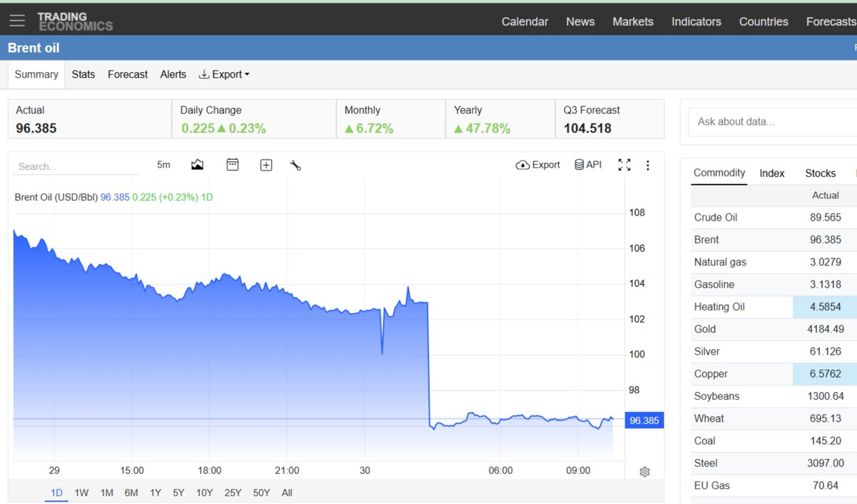Viewport: 857px width, 504px height.
Task: Click the Trading Economics logo
Action: tap(75, 21)
